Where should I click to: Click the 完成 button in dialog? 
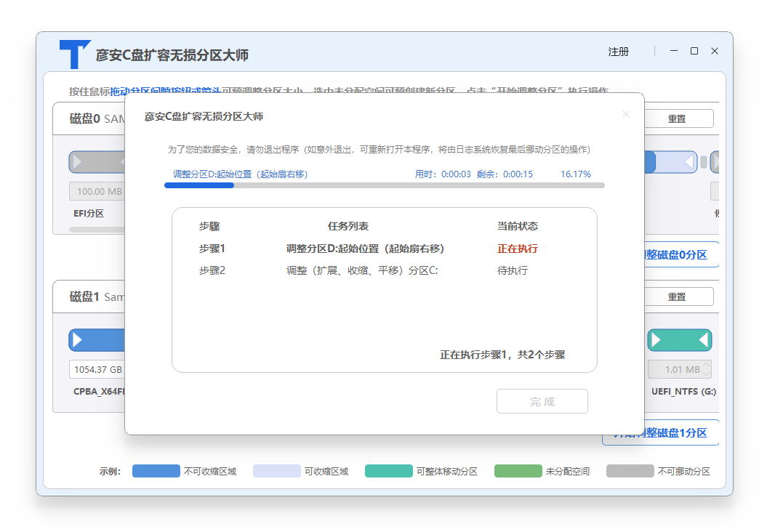coord(542,401)
